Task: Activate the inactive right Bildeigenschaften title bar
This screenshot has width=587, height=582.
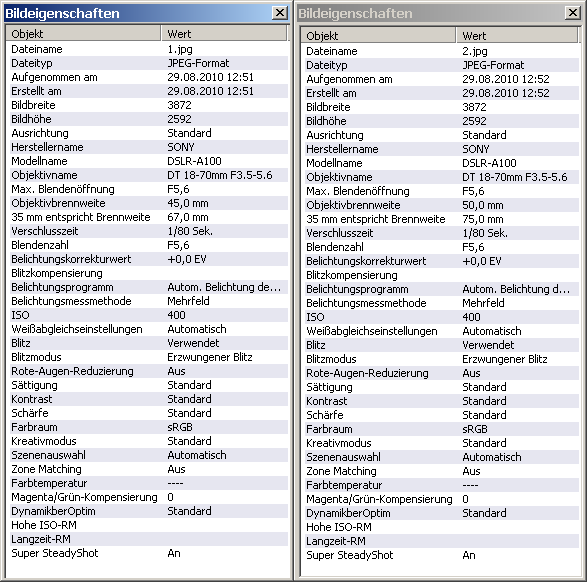Action: point(431,13)
